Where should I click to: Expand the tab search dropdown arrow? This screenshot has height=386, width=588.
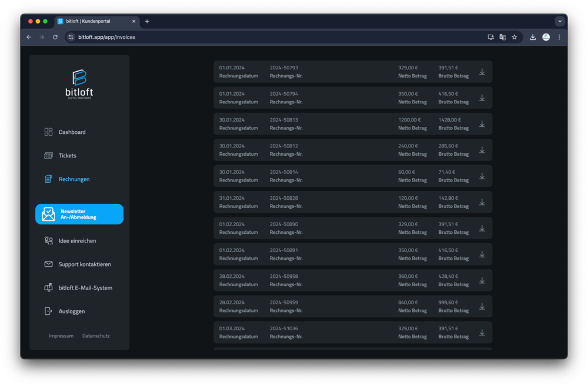coord(560,21)
